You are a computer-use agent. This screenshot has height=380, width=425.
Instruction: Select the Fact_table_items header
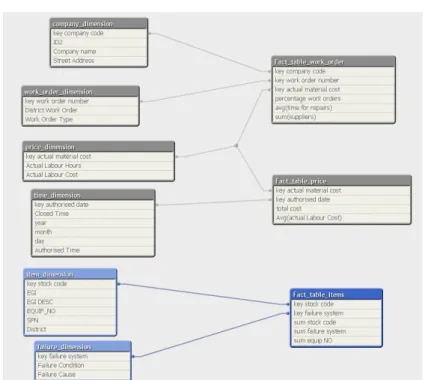click(x=336, y=295)
